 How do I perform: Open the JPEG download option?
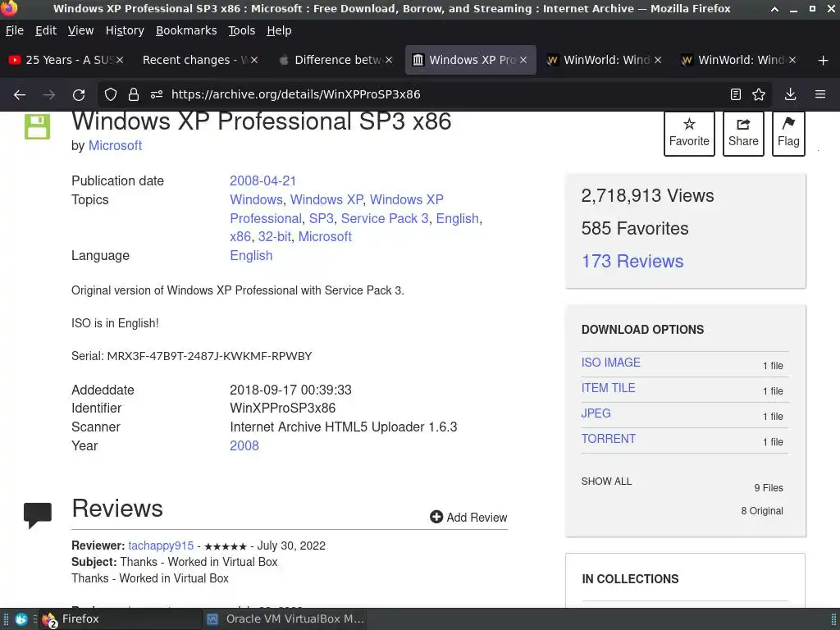tap(596, 413)
